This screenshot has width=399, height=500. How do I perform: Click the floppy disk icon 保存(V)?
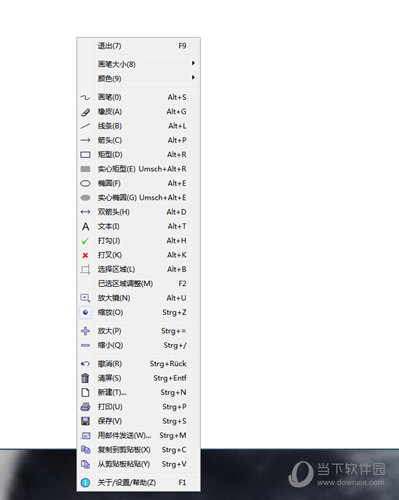tap(85, 421)
